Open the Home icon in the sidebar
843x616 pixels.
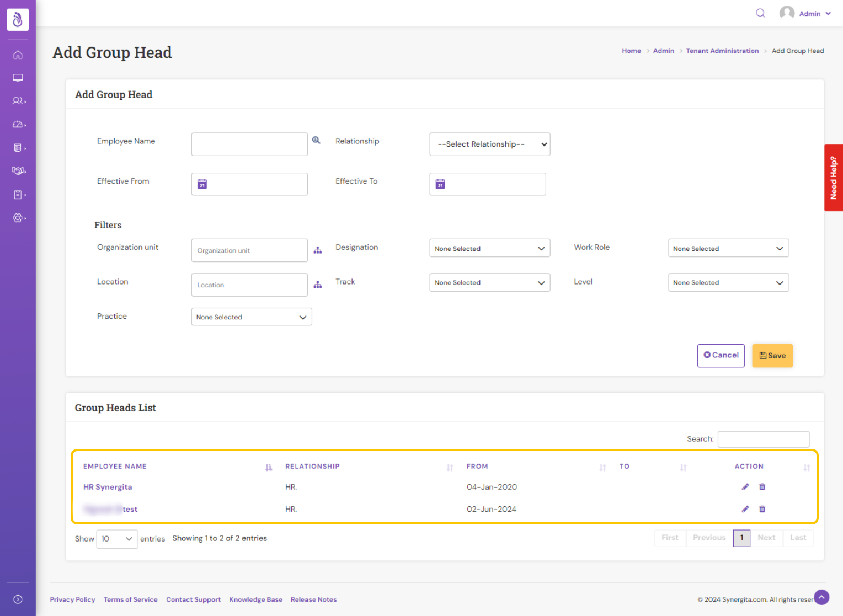click(18, 55)
